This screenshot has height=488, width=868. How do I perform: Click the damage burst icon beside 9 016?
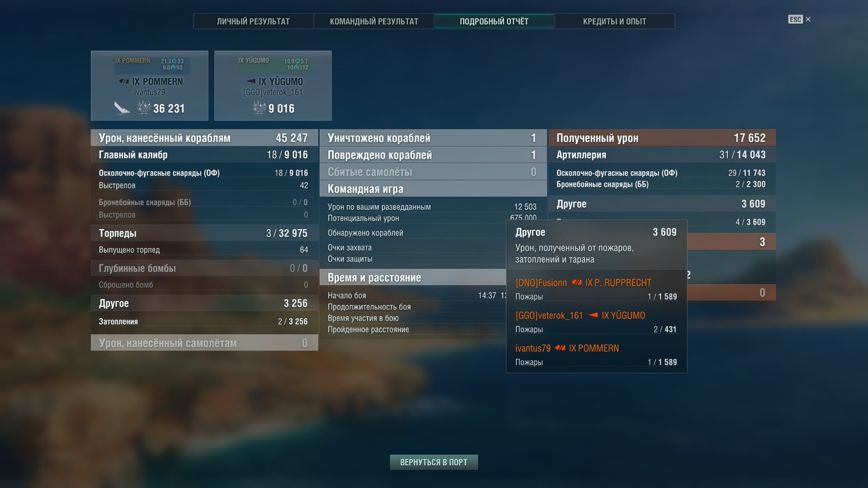259,108
